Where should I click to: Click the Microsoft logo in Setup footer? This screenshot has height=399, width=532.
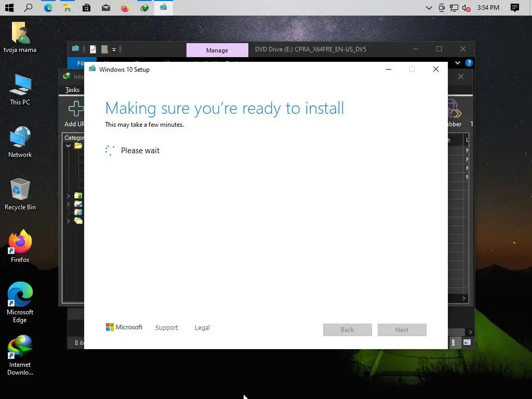124,327
